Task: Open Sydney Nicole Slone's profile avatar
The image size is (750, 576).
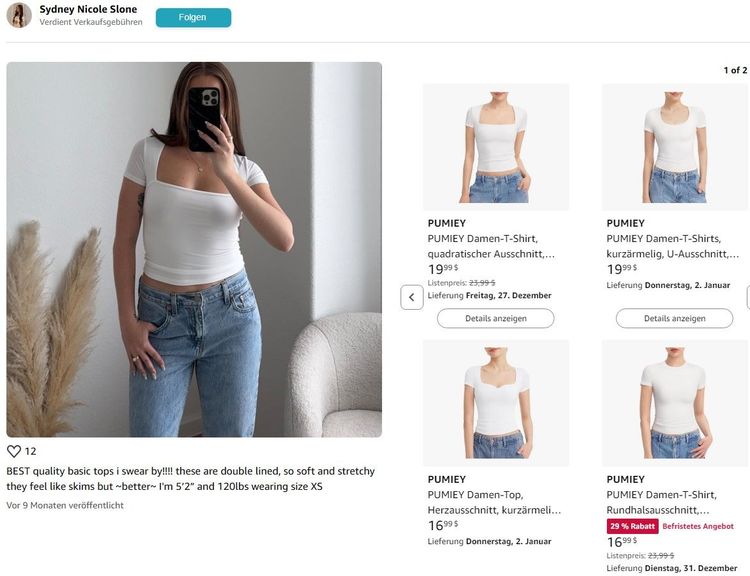Action: click(x=19, y=15)
